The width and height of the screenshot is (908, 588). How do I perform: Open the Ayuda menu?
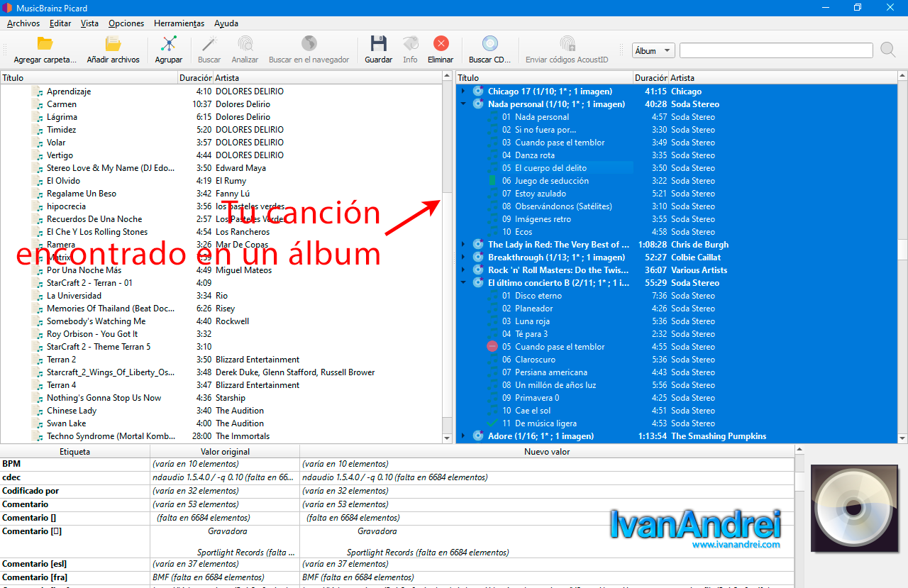(x=226, y=23)
